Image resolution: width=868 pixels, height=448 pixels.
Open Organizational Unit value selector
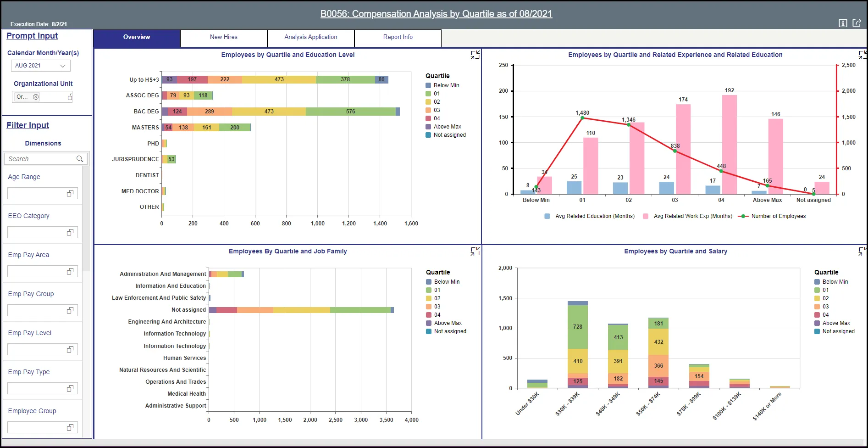[x=70, y=97]
